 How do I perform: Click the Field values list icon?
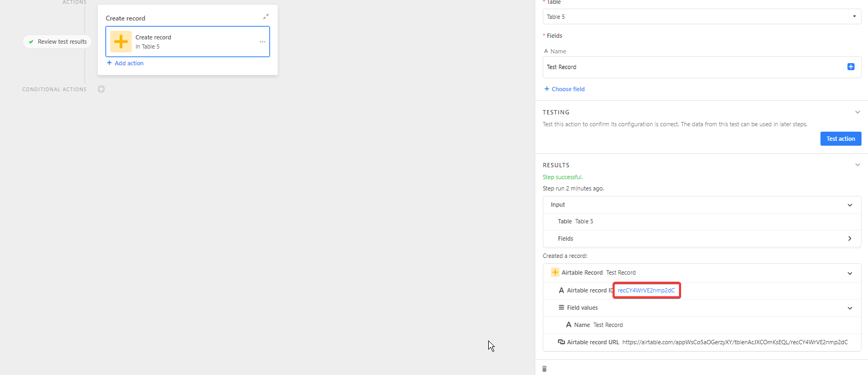(x=561, y=308)
